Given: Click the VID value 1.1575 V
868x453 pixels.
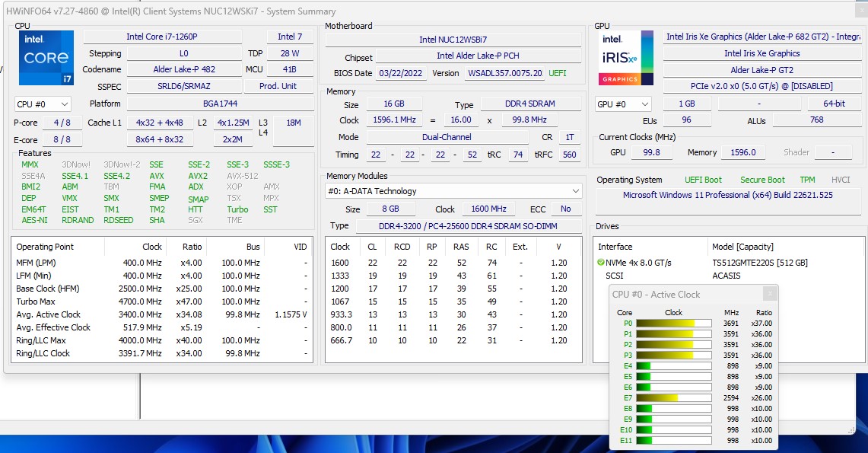Looking at the screenshot, I should pos(291,314).
